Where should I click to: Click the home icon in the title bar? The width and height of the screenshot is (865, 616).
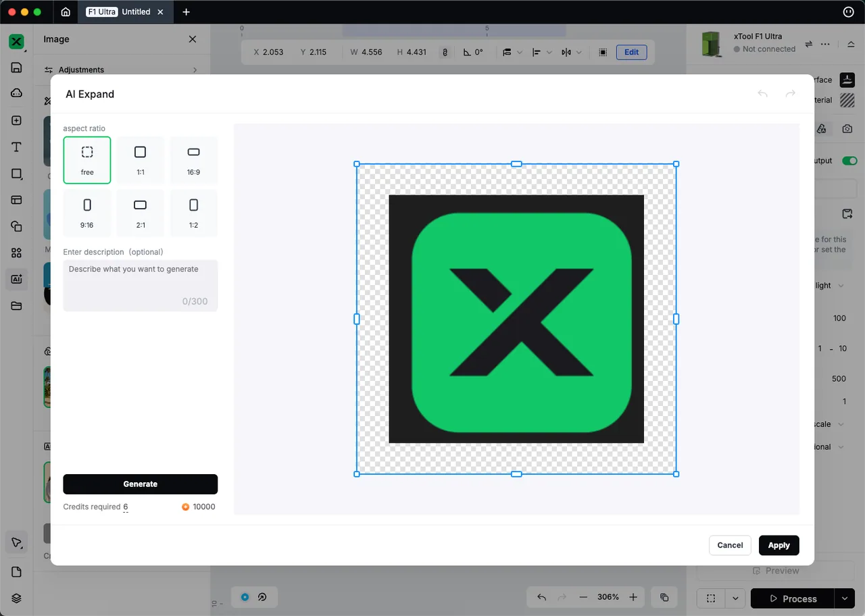click(66, 11)
